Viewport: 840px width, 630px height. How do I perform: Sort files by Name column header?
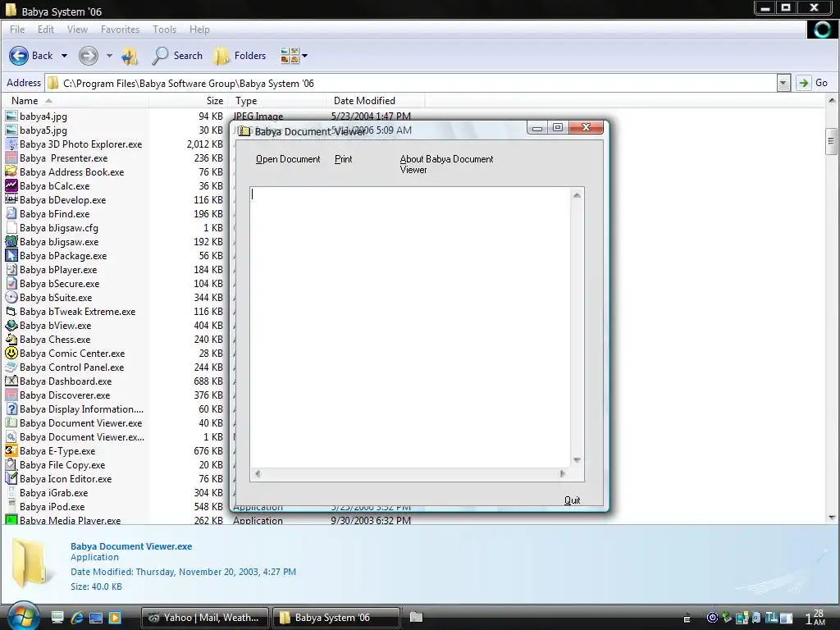point(75,101)
